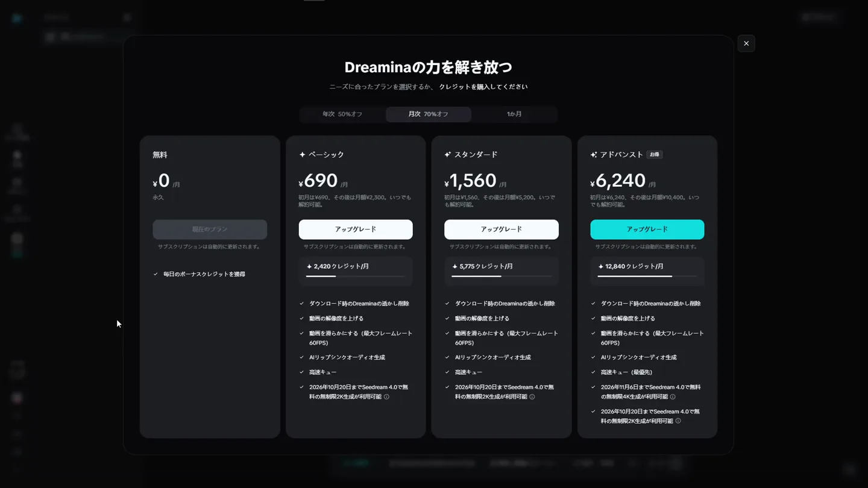This screenshot has height=488, width=868.
Task: Click the sparkle icon beside アドバンスト title
Action: 594,155
